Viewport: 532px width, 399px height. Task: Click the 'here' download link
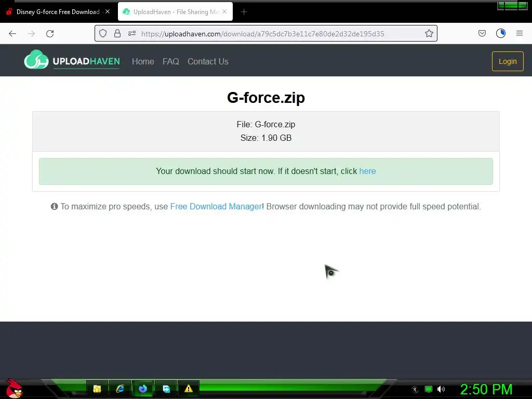point(367,171)
